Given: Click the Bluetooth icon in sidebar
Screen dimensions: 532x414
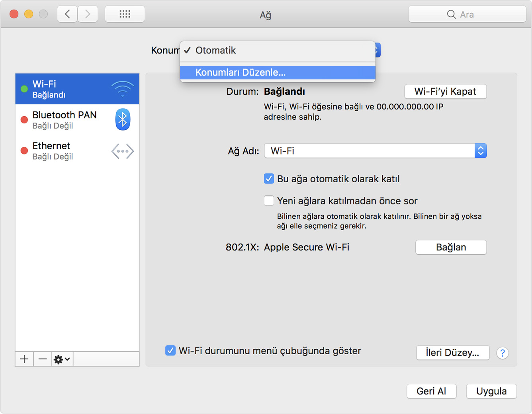Looking at the screenshot, I should [123, 119].
